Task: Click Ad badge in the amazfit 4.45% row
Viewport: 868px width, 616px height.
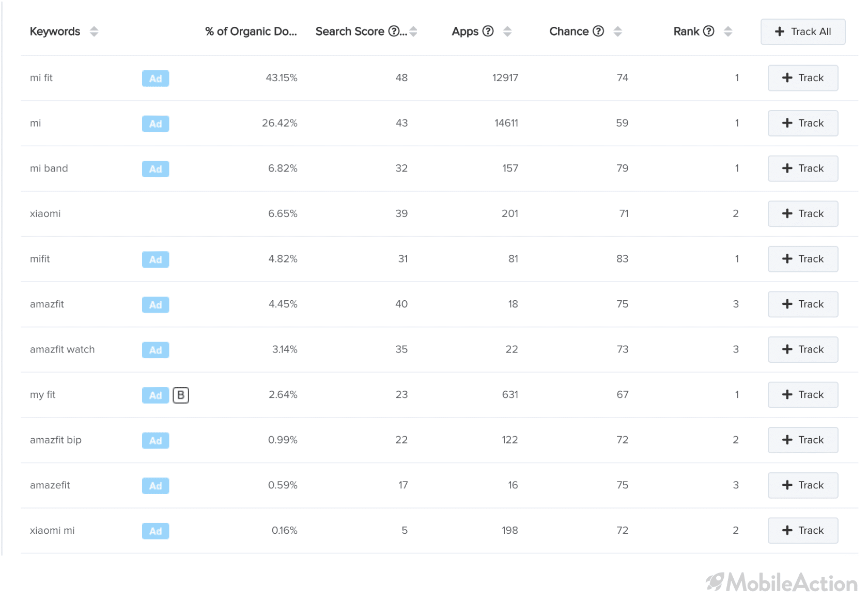Action: click(x=156, y=305)
